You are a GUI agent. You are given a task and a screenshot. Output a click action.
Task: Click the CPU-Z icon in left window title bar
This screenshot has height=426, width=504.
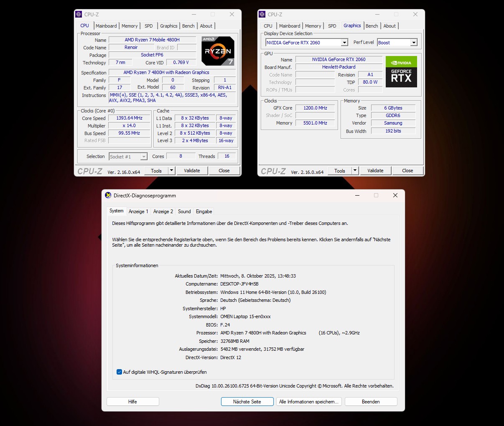click(x=79, y=14)
